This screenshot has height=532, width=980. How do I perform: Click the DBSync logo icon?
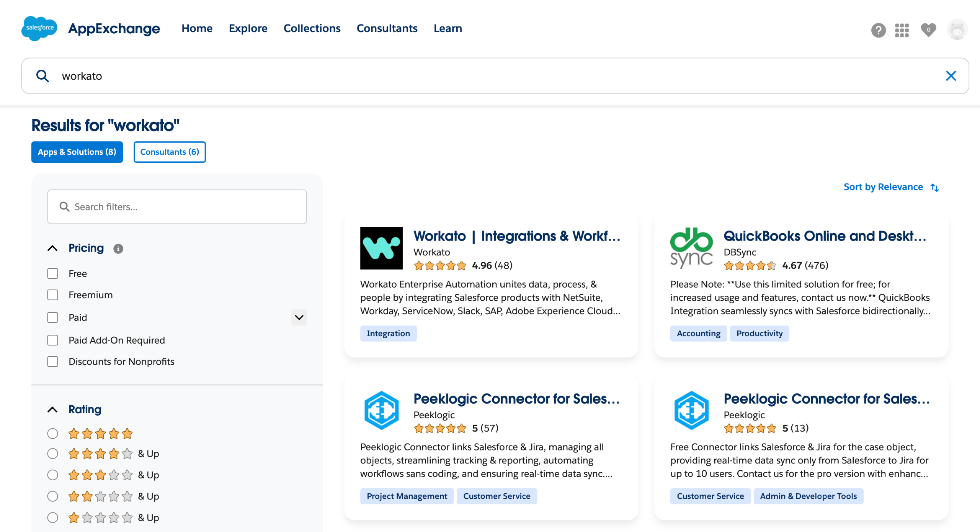pos(691,248)
